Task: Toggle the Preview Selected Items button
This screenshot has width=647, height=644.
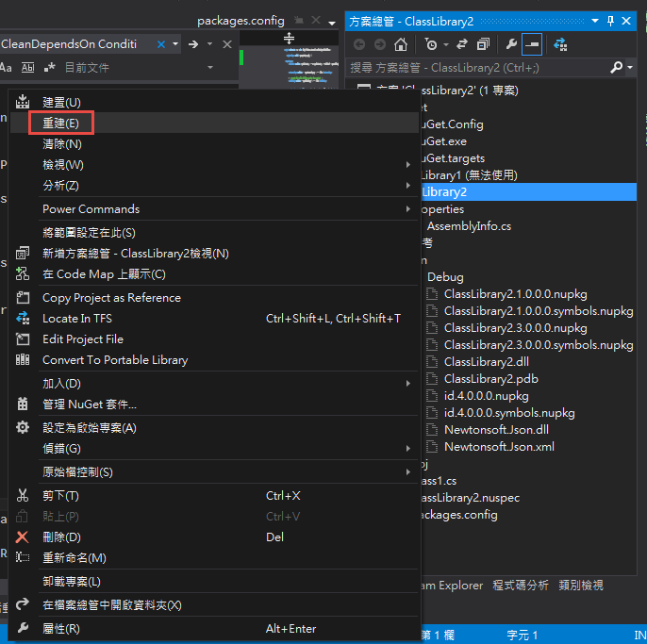Action: coord(532,44)
